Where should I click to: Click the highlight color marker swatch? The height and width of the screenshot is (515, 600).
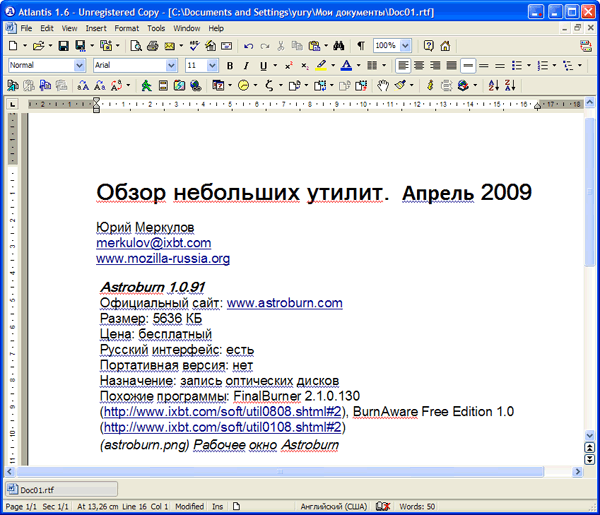tap(321, 66)
